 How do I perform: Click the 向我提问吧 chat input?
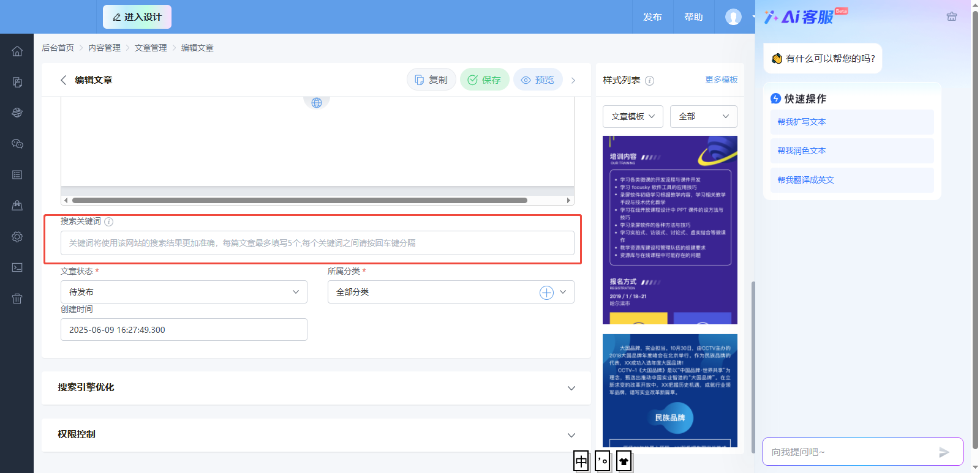pos(850,452)
